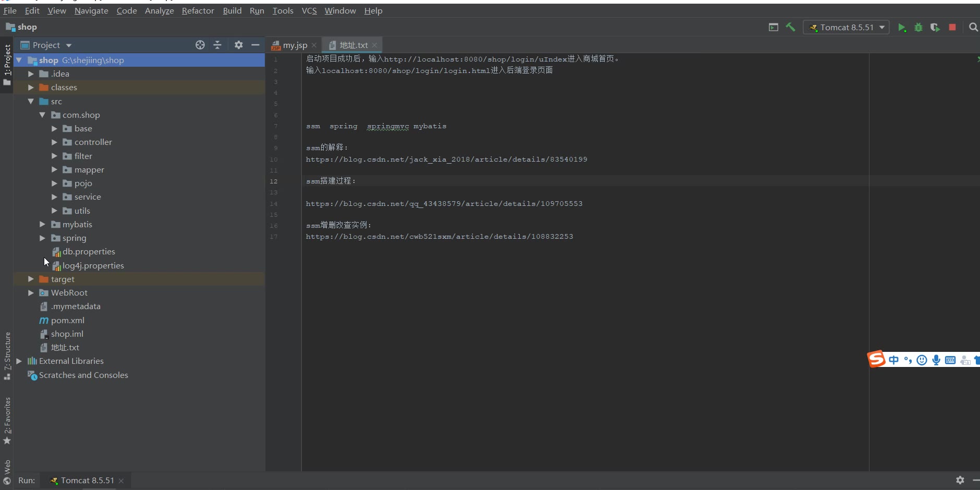
Task: Open Project panel settings gear
Action: (239, 45)
